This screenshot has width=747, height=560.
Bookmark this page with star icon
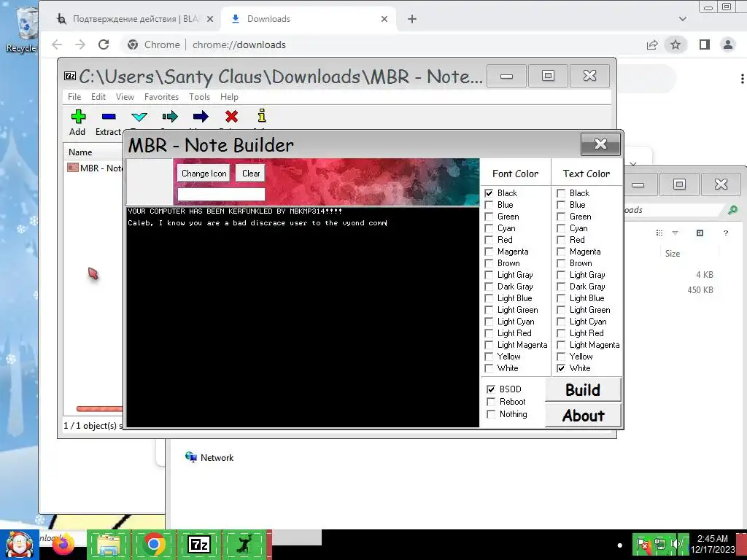tap(675, 44)
